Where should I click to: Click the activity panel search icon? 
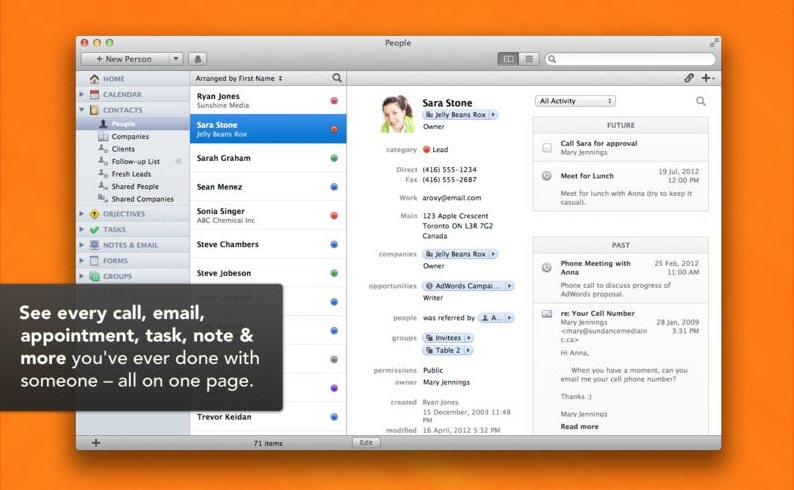pyautogui.click(x=700, y=101)
